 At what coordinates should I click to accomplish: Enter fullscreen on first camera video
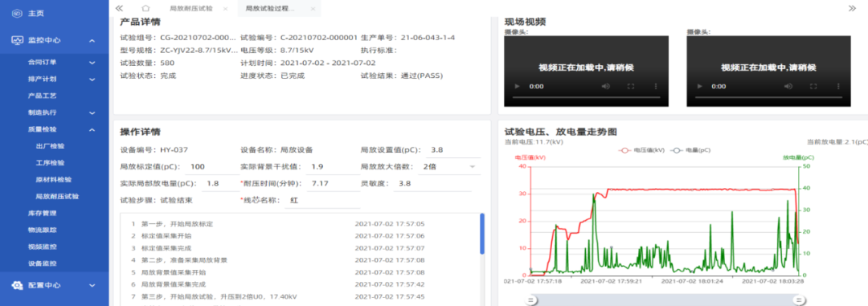tap(631, 87)
